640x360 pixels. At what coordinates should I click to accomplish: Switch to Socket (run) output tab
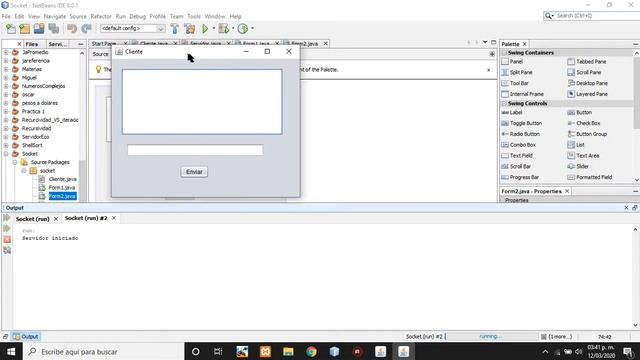[33, 219]
